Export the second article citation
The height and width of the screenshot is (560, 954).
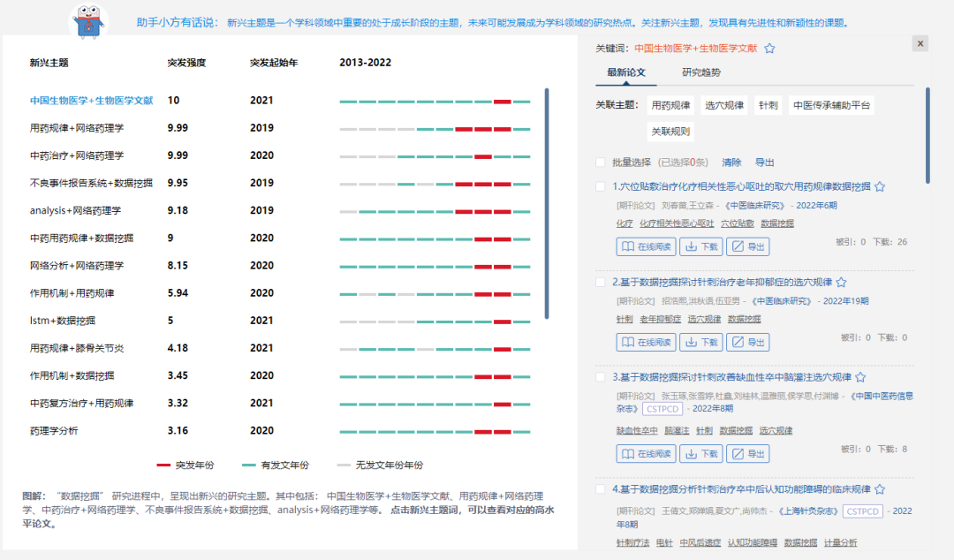747,342
